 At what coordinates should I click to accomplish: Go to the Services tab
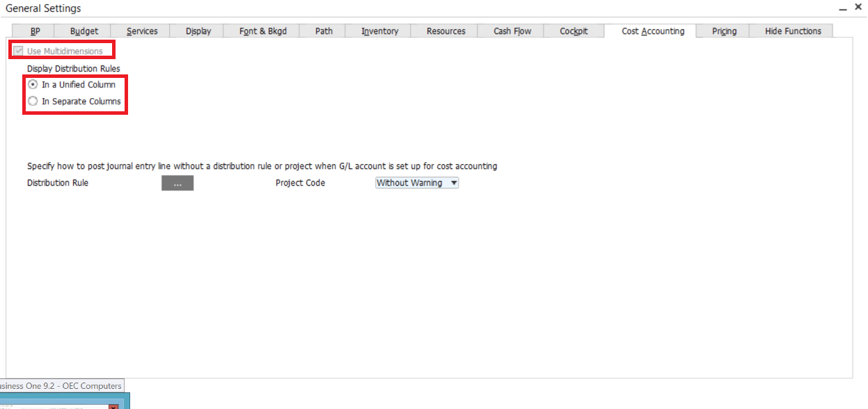tap(142, 31)
